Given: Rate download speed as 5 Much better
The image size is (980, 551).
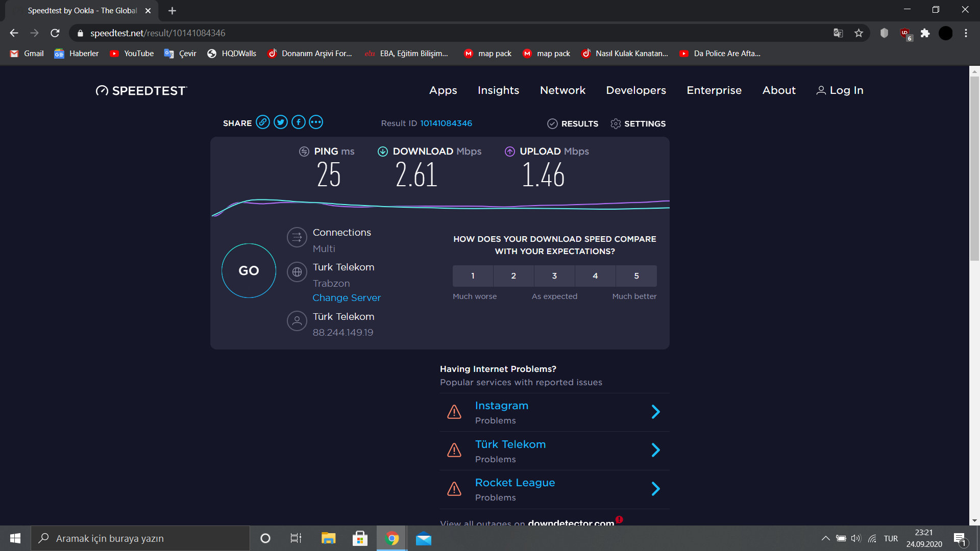Looking at the screenshot, I should point(636,276).
